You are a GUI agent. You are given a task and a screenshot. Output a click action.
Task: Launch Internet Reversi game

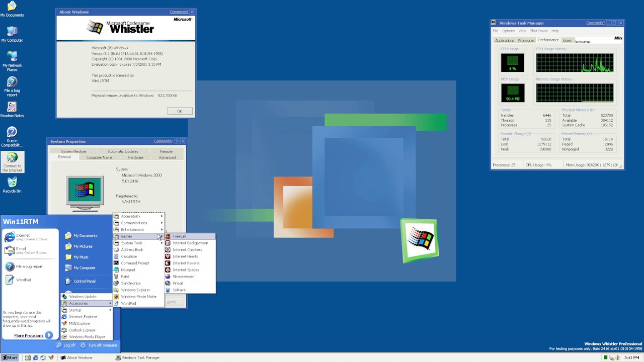click(190, 263)
